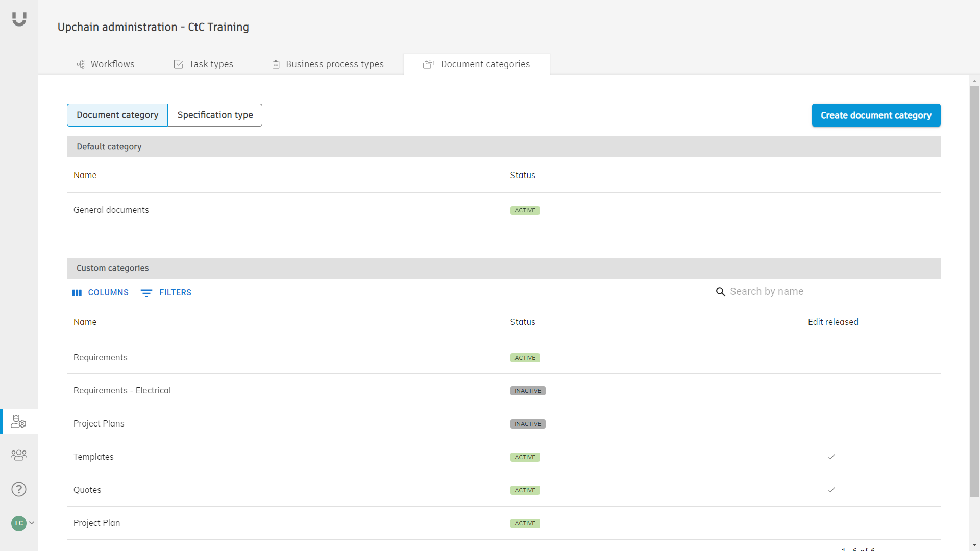Open the administration settings sidebar icon
Screen dimensions: 980x551
click(19, 422)
